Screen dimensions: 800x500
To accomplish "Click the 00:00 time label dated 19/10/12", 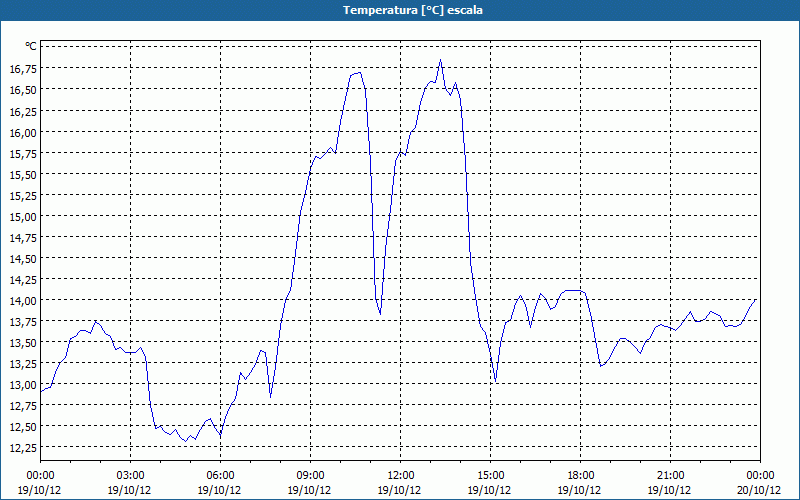I will [40, 476].
